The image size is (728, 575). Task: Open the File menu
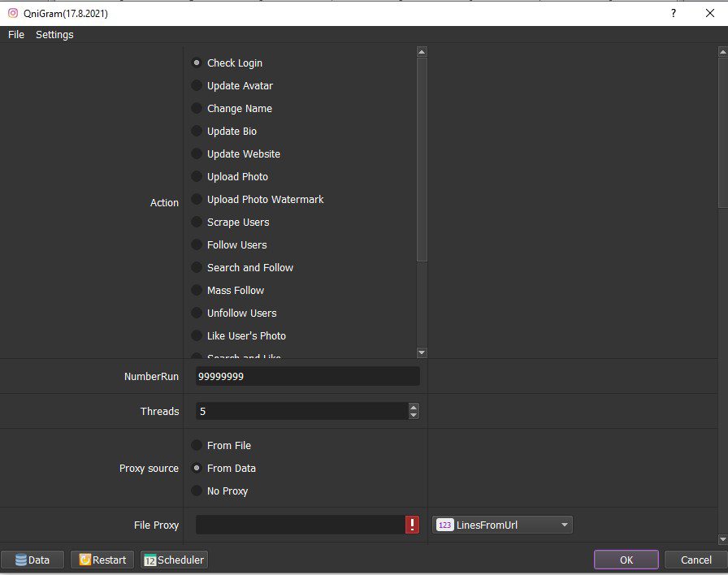tap(16, 35)
